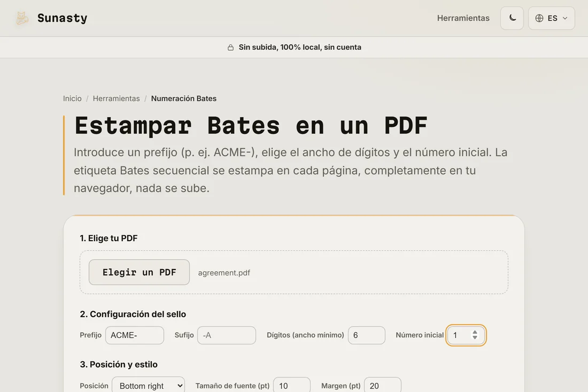Open the ES language dropdown

551,18
